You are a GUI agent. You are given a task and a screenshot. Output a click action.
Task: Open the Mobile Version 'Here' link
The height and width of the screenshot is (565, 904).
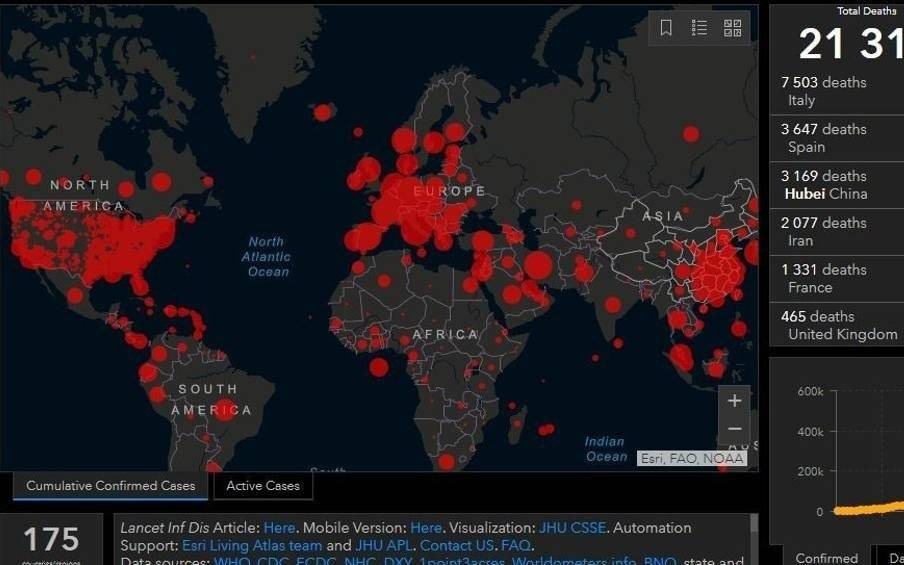(x=425, y=528)
